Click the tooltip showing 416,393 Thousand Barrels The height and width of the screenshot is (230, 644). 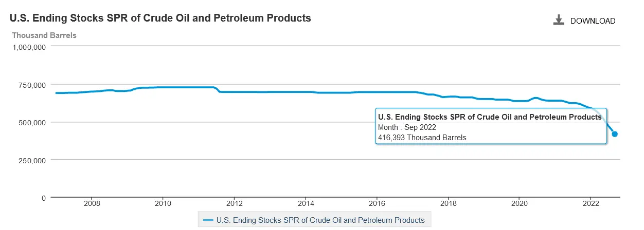[491, 126]
